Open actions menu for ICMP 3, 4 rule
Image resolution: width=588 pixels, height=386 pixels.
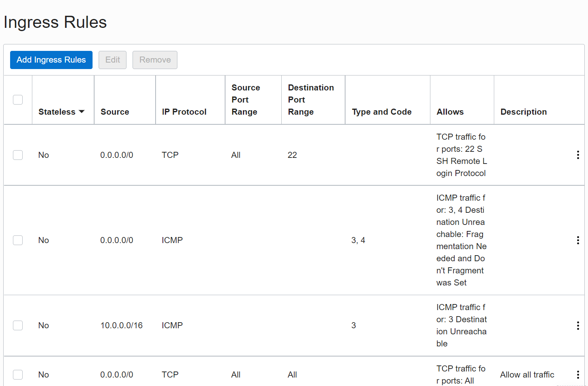pyautogui.click(x=578, y=240)
